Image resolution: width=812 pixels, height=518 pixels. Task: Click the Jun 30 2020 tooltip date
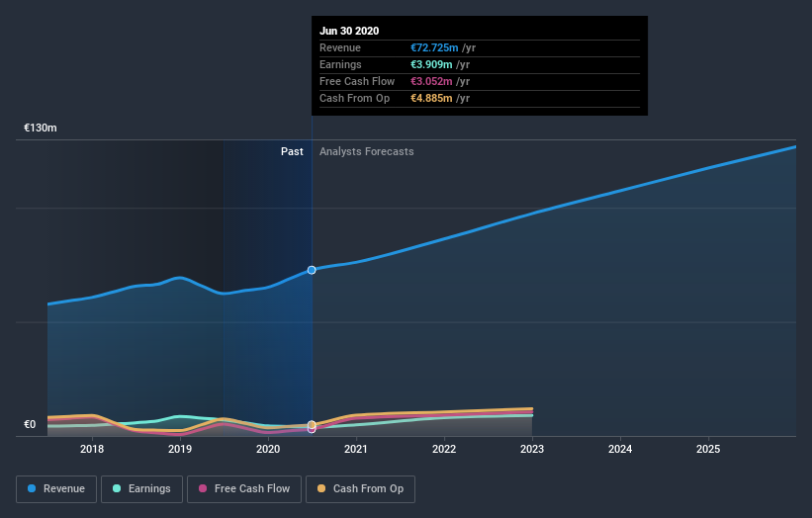[349, 31]
